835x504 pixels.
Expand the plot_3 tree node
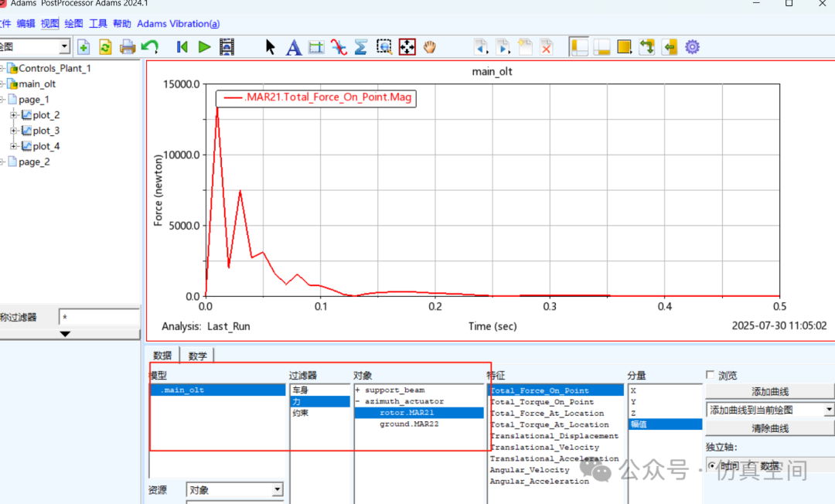[14, 131]
